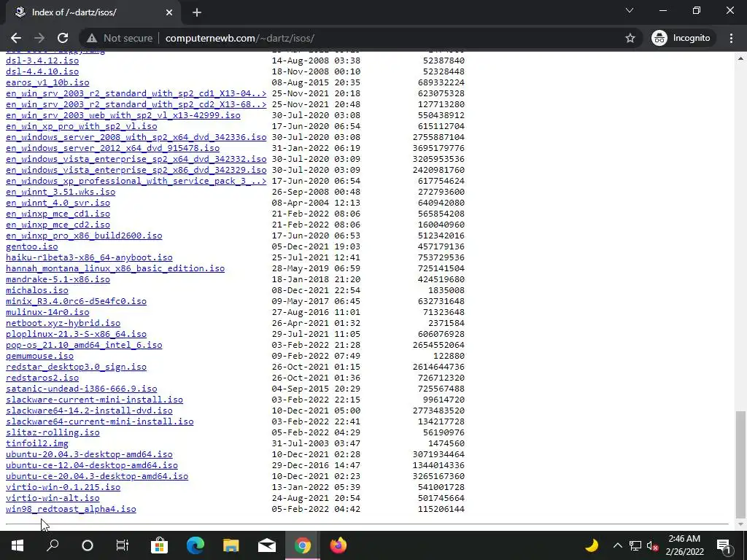This screenshot has height=560, width=747.
Task: Close the Index of /~dartz/isos/ tab
Action: 169,12
